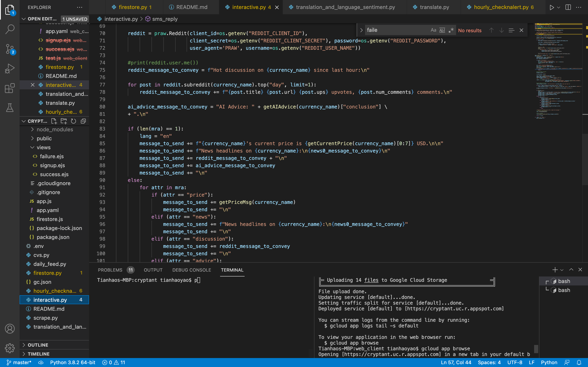
Task: Collapse the views folder
Action: pos(43,147)
